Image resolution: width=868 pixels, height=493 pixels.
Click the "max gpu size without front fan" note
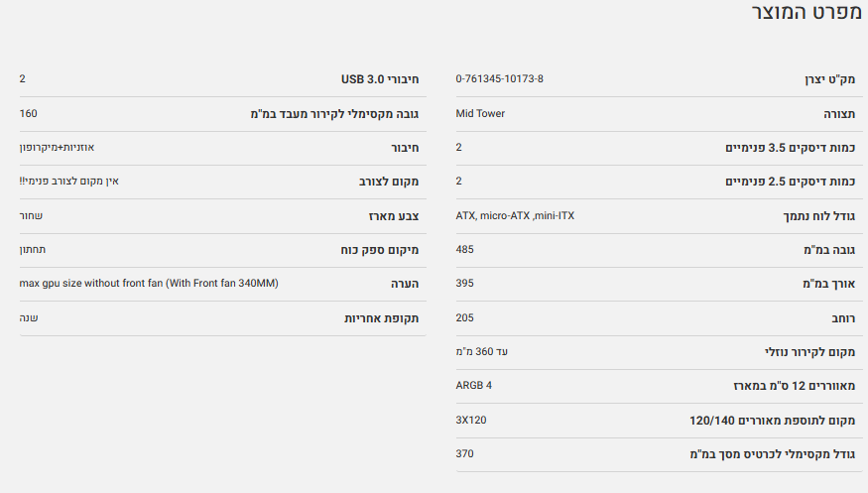click(x=149, y=284)
